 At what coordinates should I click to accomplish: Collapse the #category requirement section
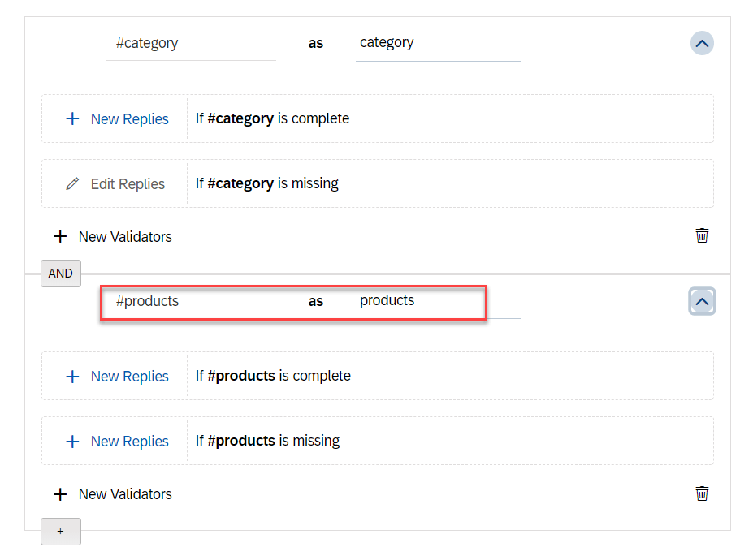(702, 43)
